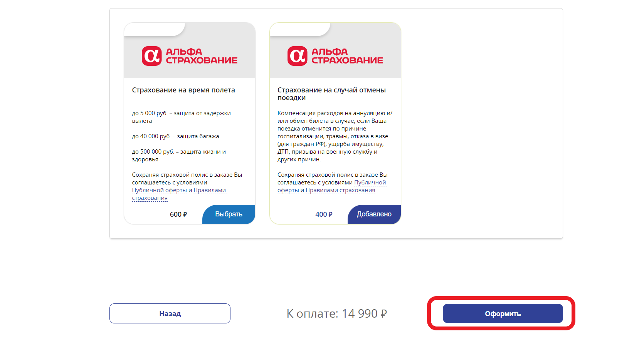Image resolution: width=644 pixels, height=355 pixels.
Task: Toggle the Добавлено button on cancellation insurance
Action: coord(374,214)
